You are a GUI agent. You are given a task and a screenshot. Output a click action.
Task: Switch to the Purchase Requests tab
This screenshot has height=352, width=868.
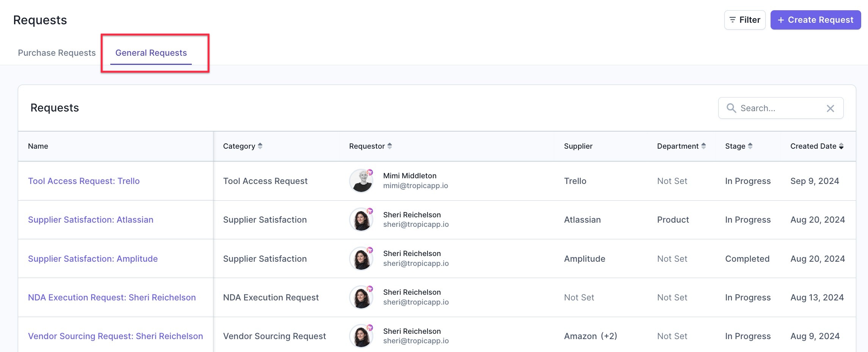click(57, 53)
